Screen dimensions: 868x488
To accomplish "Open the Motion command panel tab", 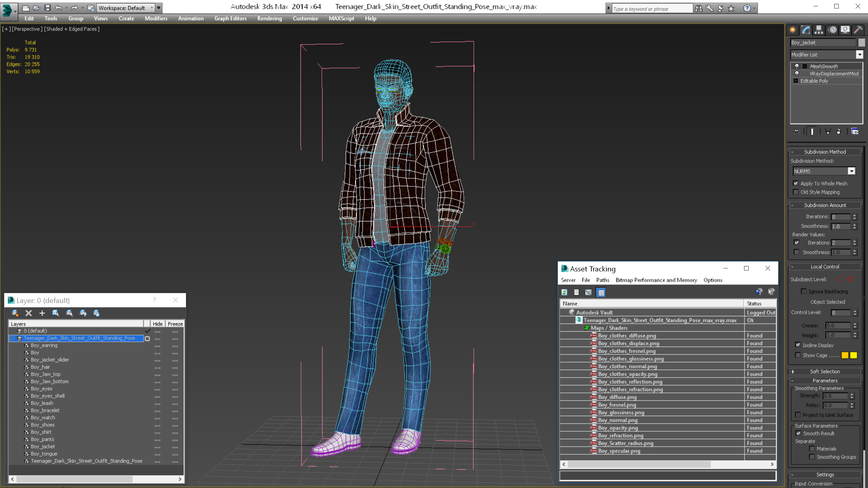I will [832, 30].
